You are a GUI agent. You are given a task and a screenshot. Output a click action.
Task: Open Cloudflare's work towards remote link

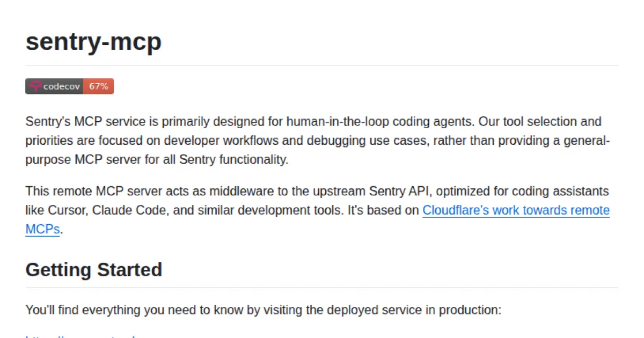[516, 210]
